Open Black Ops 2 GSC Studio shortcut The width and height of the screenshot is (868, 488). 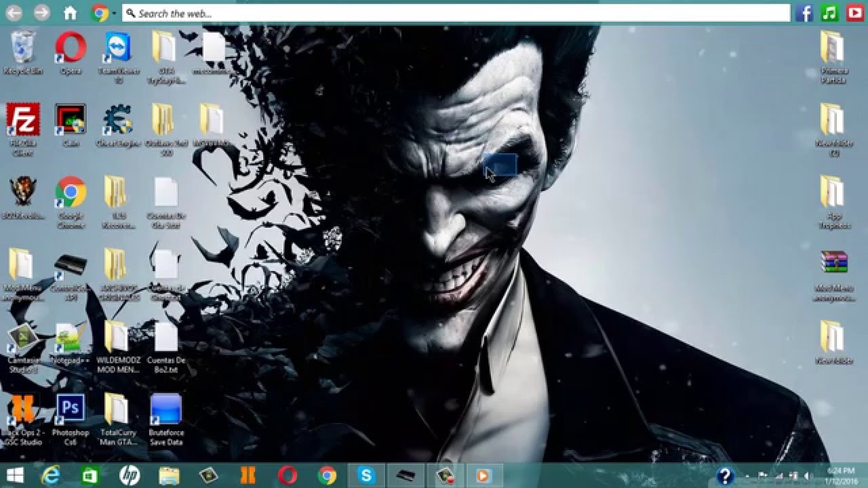(x=23, y=420)
